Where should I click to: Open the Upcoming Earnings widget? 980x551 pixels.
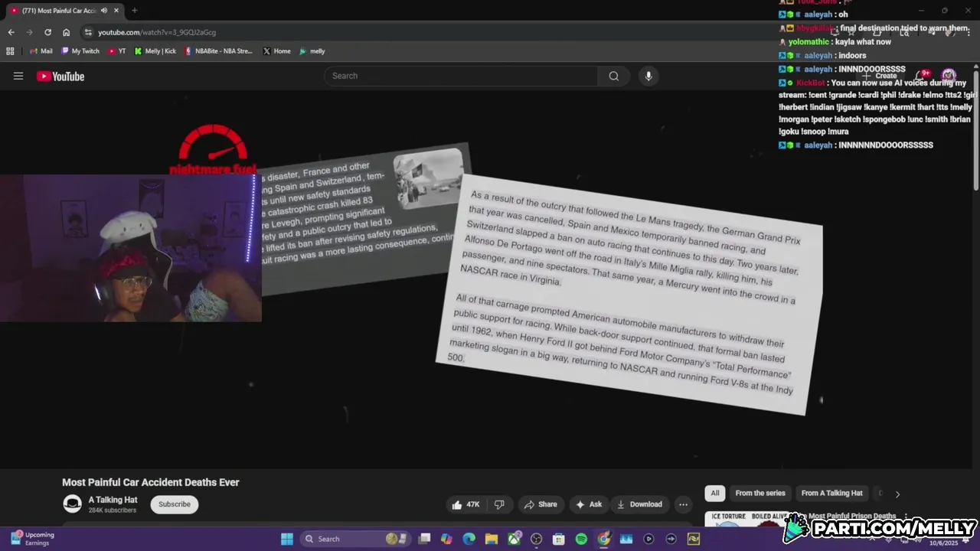click(32, 539)
